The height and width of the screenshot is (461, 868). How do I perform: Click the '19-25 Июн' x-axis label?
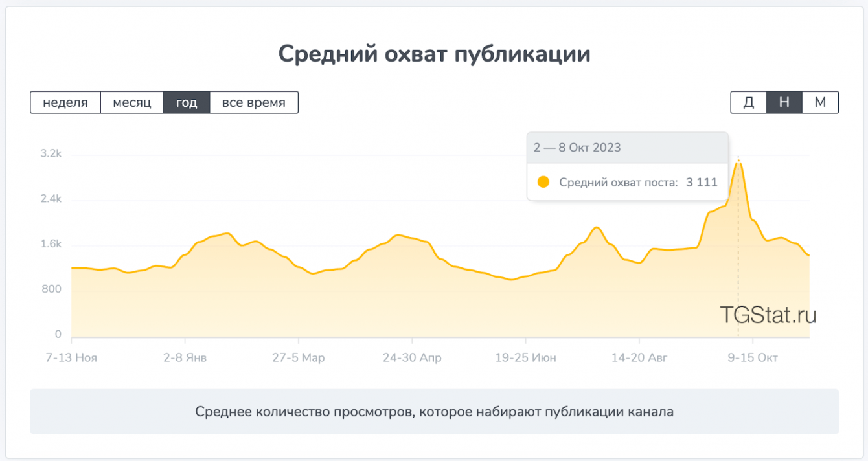click(525, 357)
